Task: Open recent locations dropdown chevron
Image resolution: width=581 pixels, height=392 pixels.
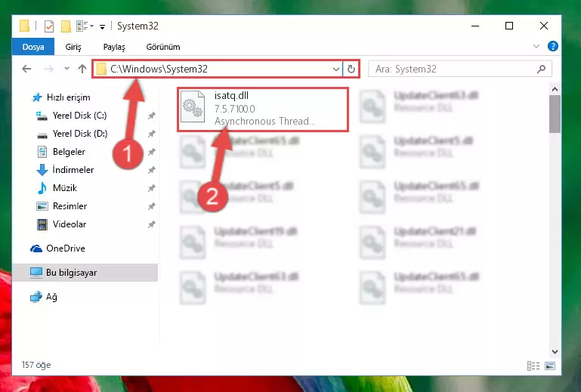Action: pos(66,69)
